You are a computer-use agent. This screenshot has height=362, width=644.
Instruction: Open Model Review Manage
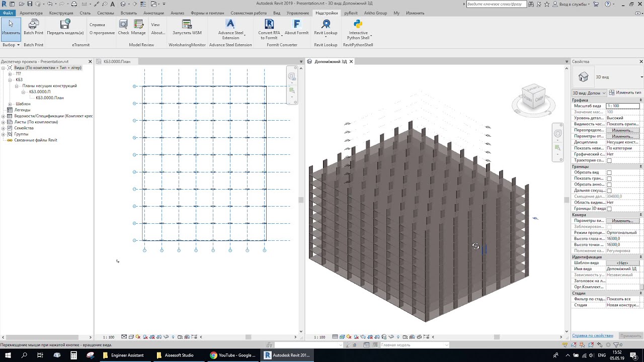(138, 28)
